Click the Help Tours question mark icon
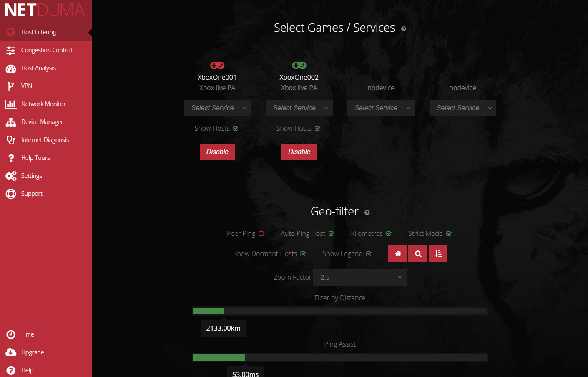This screenshot has height=377, width=588. [x=11, y=158]
